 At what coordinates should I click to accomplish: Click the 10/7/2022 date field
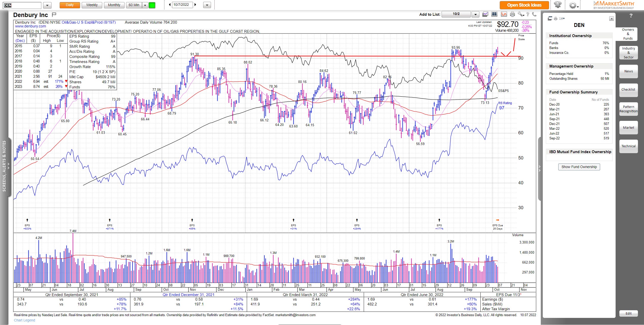tap(182, 5)
